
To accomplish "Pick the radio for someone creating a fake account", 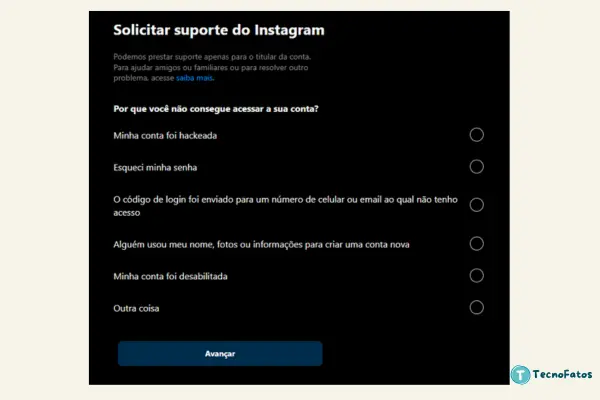I will (x=476, y=243).
